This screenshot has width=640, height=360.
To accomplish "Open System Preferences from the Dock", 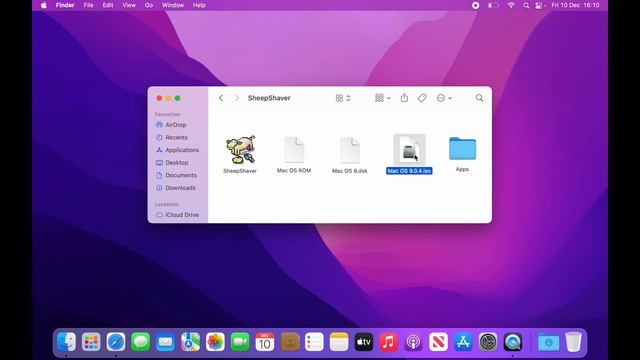I will [x=488, y=342].
